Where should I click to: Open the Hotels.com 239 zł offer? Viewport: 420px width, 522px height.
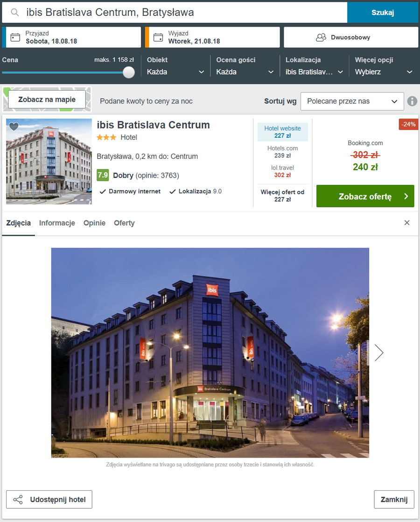click(282, 152)
